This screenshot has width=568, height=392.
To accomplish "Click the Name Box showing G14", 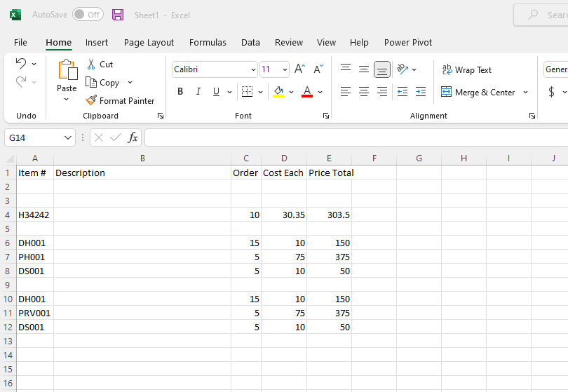I will click(x=40, y=137).
